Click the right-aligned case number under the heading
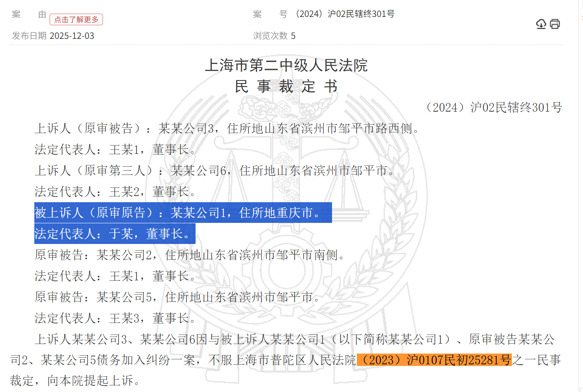 pyautogui.click(x=494, y=108)
